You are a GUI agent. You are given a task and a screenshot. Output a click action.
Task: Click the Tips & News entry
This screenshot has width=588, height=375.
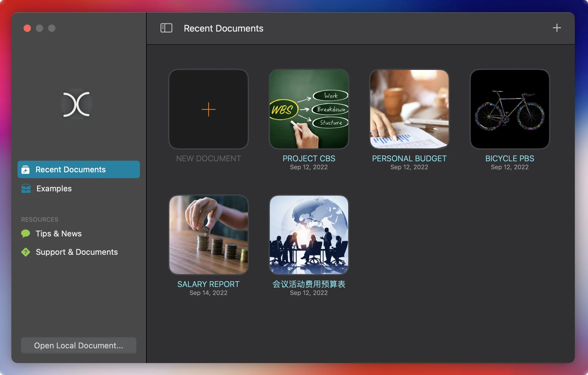[58, 233]
